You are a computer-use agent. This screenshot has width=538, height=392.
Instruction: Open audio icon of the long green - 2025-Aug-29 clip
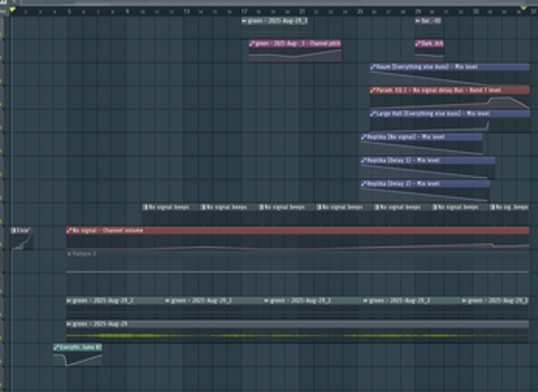click(x=69, y=324)
